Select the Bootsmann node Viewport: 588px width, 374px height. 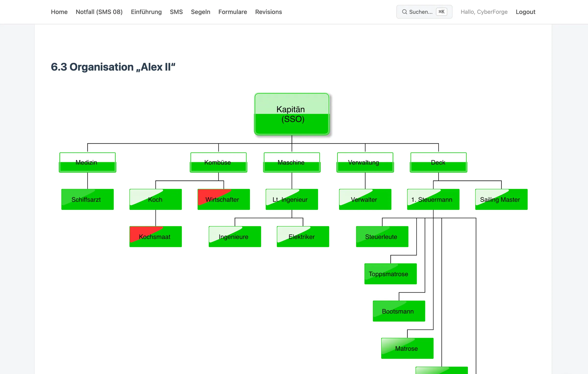pos(399,311)
